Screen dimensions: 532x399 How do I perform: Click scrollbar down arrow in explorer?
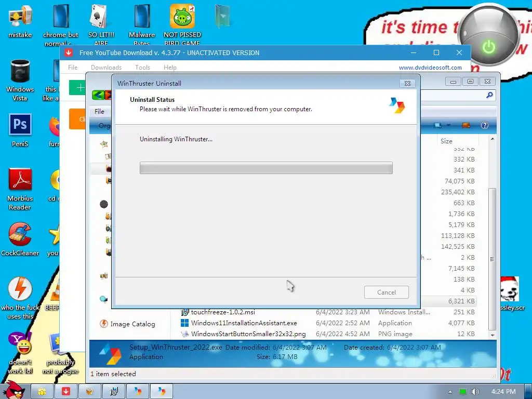[x=493, y=335]
